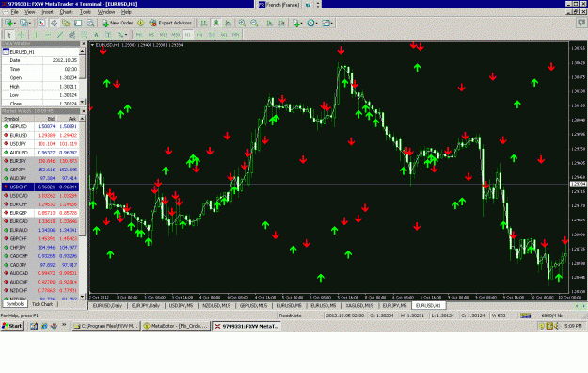The width and height of the screenshot is (588, 373).
Task: Switch to the GBPUSD,M15 chart tab
Action: point(253,306)
